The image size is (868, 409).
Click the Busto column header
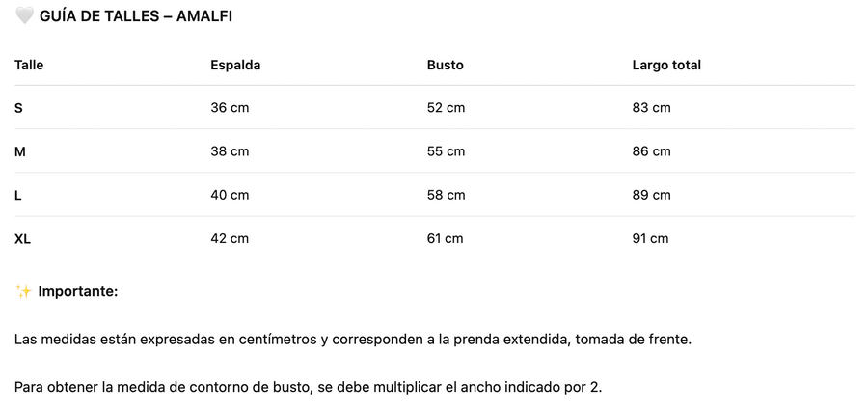445,65
